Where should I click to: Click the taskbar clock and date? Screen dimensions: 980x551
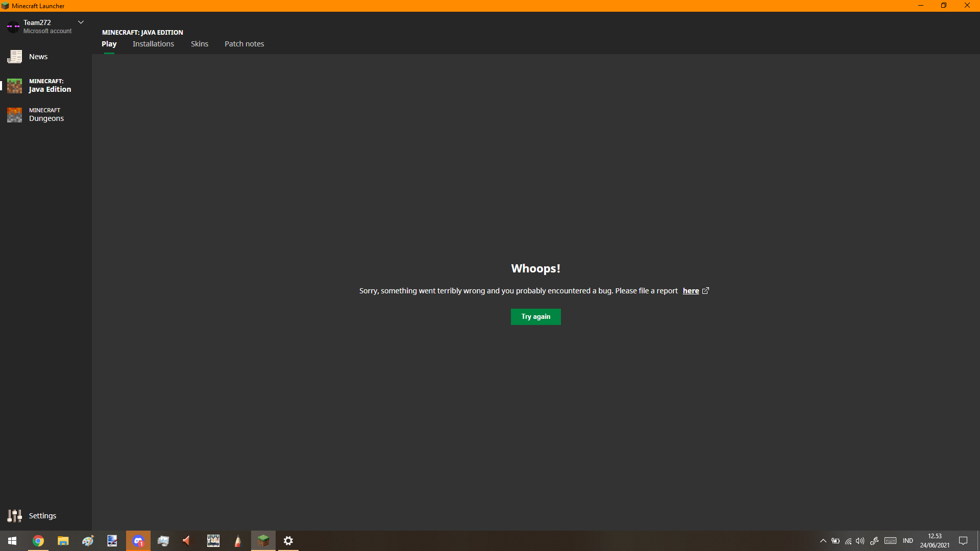(x=935, y=541)
